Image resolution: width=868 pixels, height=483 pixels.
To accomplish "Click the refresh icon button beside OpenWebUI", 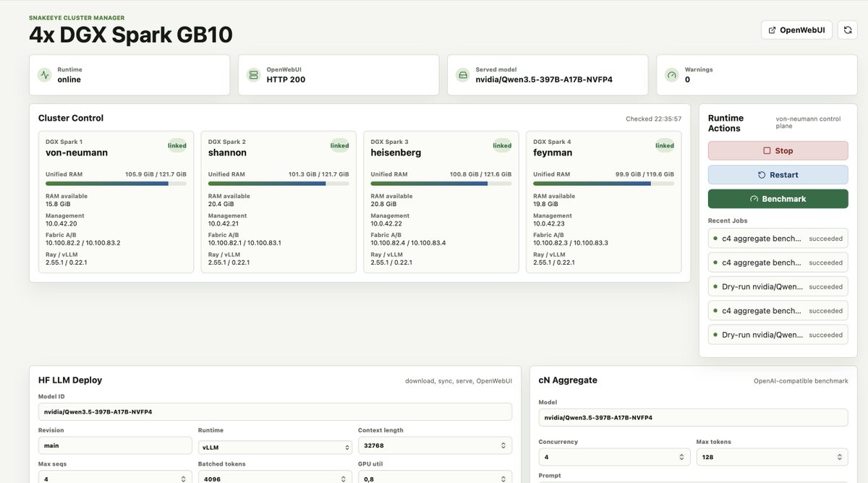I will tap(847, 30).
